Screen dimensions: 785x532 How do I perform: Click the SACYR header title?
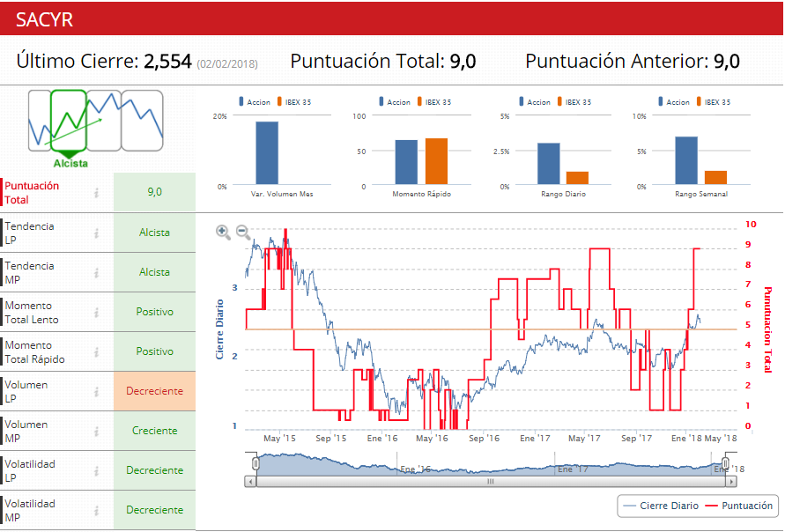tap(45, 19)
